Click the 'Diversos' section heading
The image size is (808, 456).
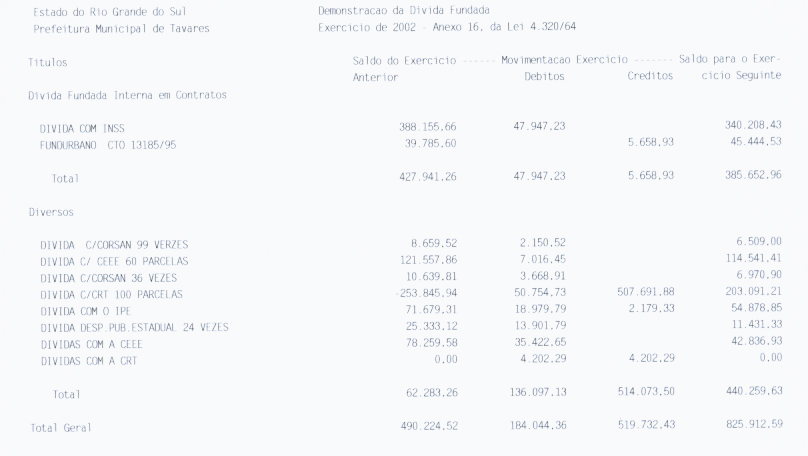click(51, 212)
